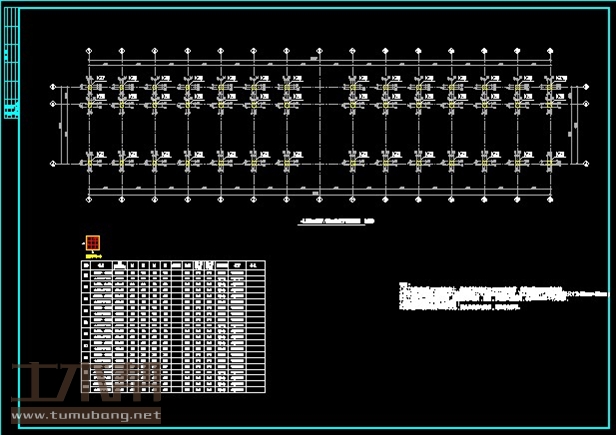This screenshot has height=435, width=616.
Task: Click the yellow label under red section icon
Action: coord(93,256)
